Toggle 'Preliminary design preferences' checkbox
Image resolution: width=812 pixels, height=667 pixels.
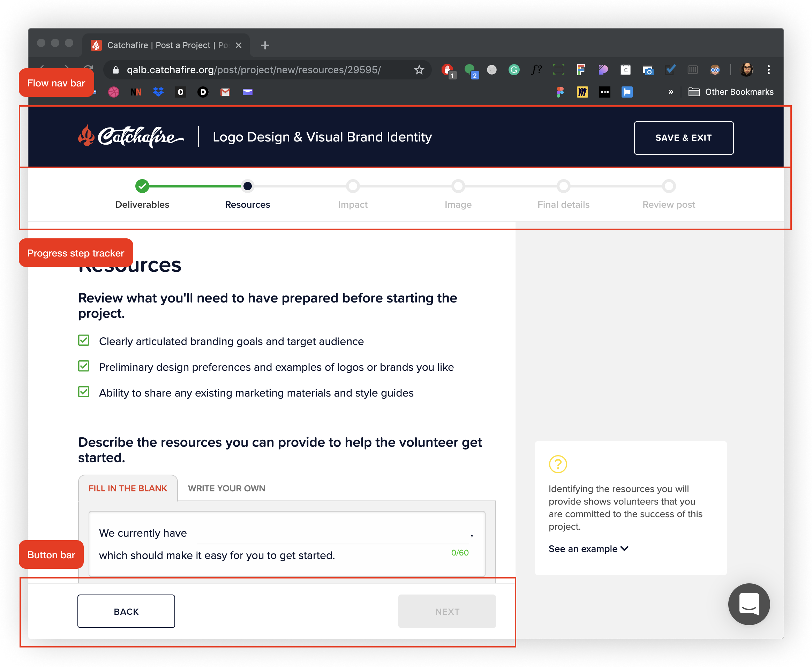tap(84, 366)
